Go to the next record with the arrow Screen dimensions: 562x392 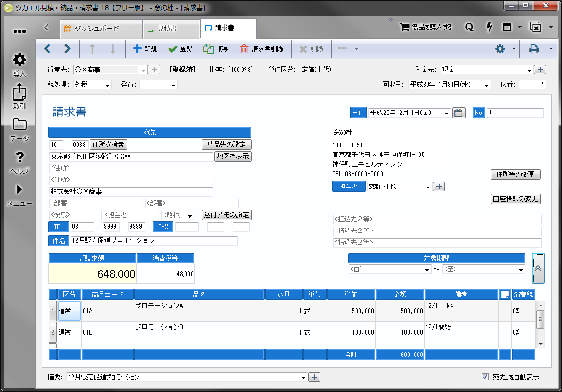pyautogui.click(x=67, y=49)
